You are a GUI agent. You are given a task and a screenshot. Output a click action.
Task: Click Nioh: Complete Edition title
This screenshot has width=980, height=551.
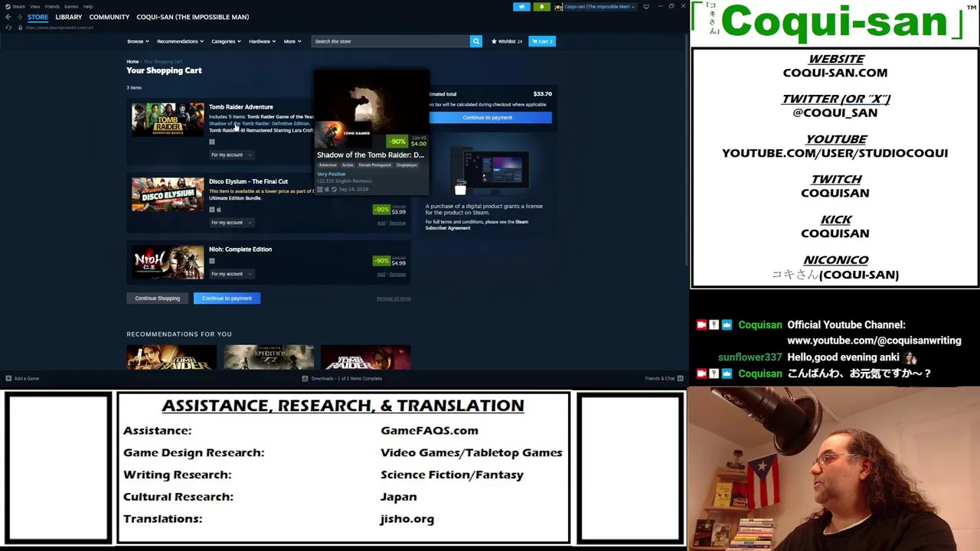[x=240, y=249]
